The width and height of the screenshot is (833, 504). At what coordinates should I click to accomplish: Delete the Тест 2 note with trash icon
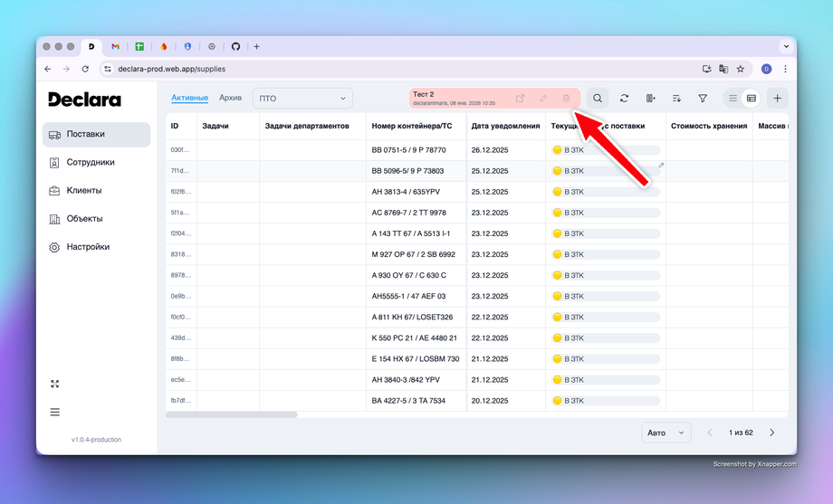566,99
